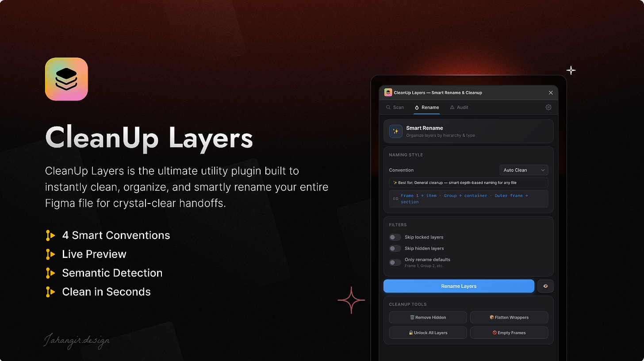The image size is (644, 361).
Task: Click the Rename Layers button
Action: pos(459,286)
